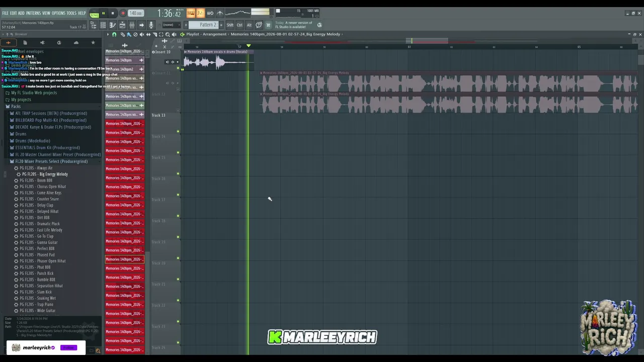Toggle Alt modifier button
Screen dimensions: 644x362
click(249, 25)
